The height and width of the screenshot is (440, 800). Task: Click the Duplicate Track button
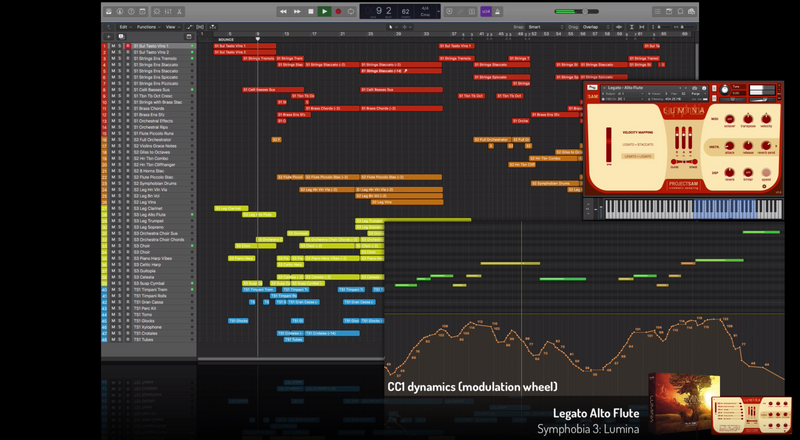(121, 37)
